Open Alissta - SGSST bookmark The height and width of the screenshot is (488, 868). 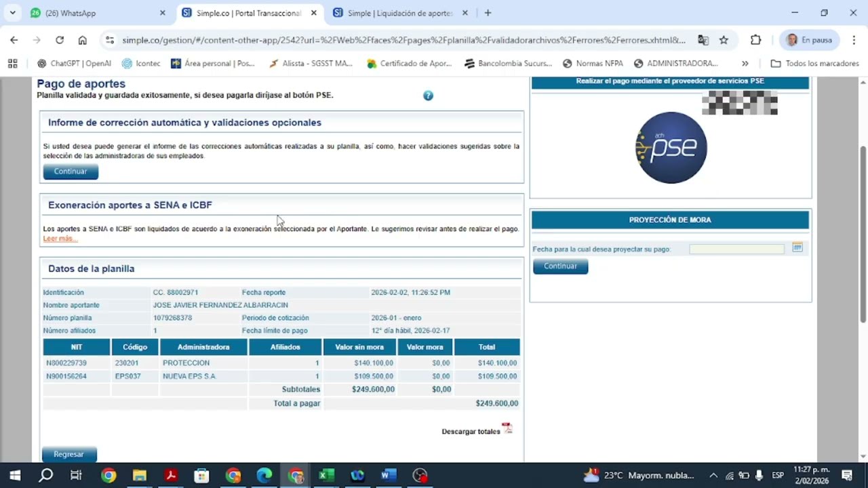click(x=311, y=63)
